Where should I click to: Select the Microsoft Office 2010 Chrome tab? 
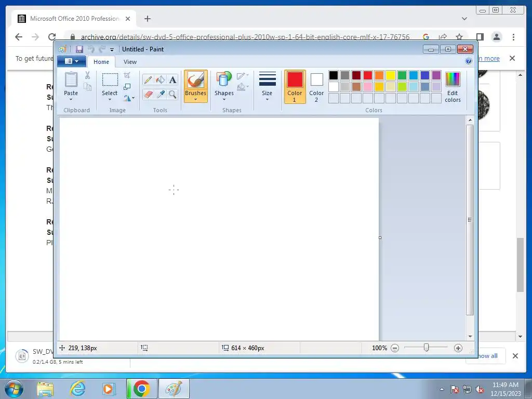74,19
